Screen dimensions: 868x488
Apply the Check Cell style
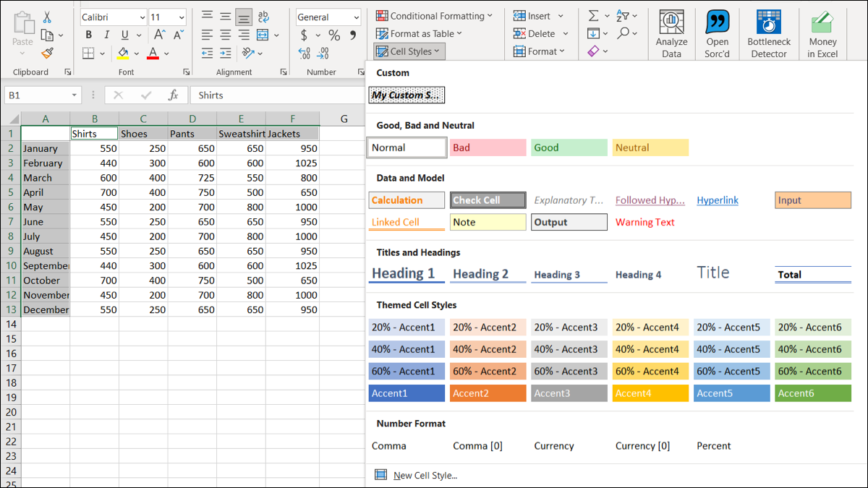[488, 200]
